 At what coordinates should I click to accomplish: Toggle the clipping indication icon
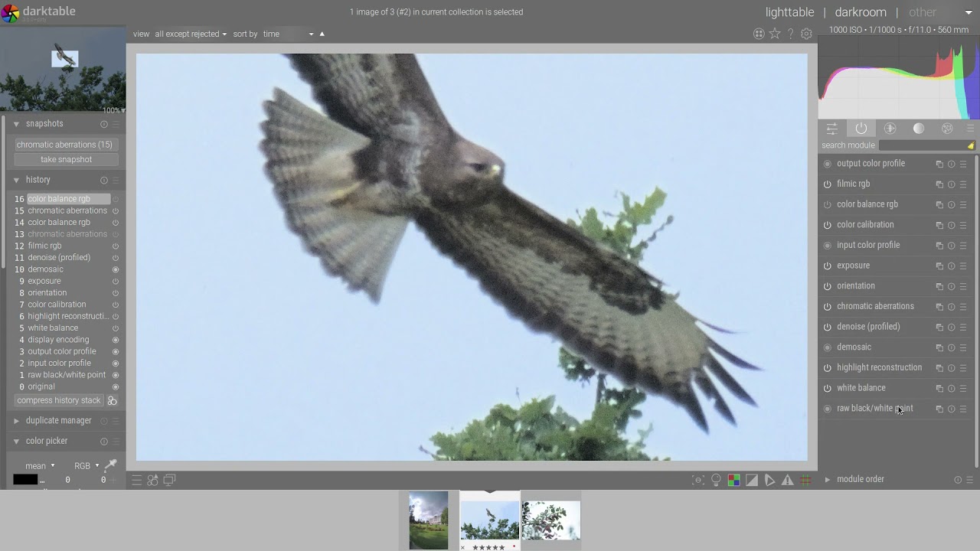point(752,480)
